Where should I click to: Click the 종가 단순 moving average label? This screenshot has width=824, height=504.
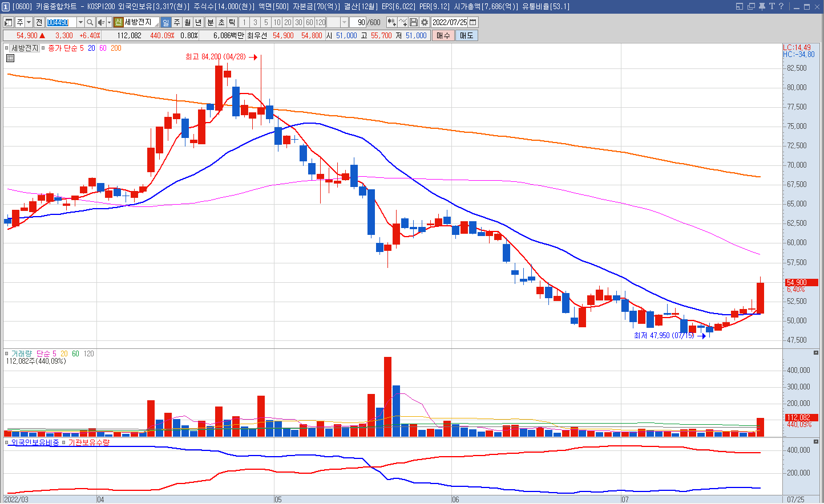pyautogui.click(x=63, y=48)
